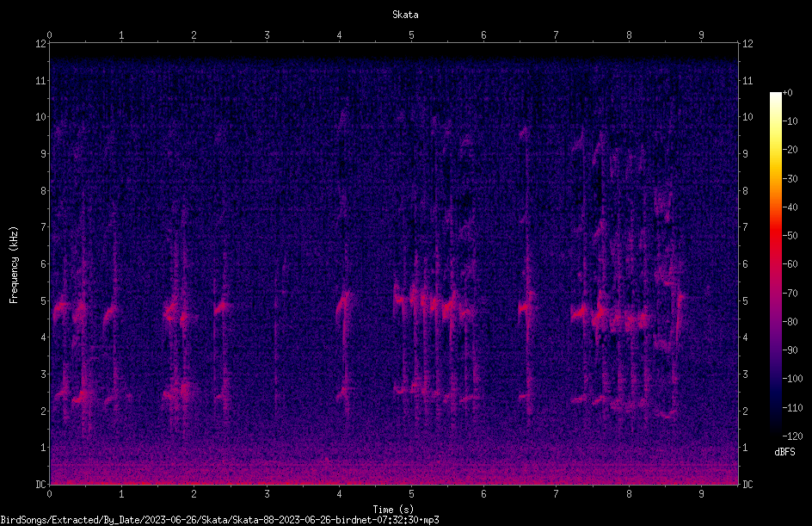Click the first call at 0.2 seconds, 5 kHz
Screen dimensions: 812x526
click(61, 310)
